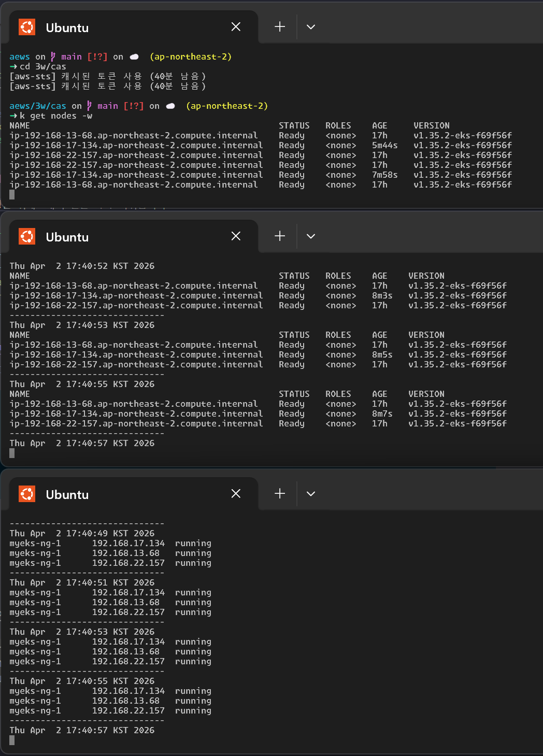Screen dimensions: 543x756
Task: Click the 'k get nodes -w' command text
Action: pyautogui.click(x=56, y=116)
